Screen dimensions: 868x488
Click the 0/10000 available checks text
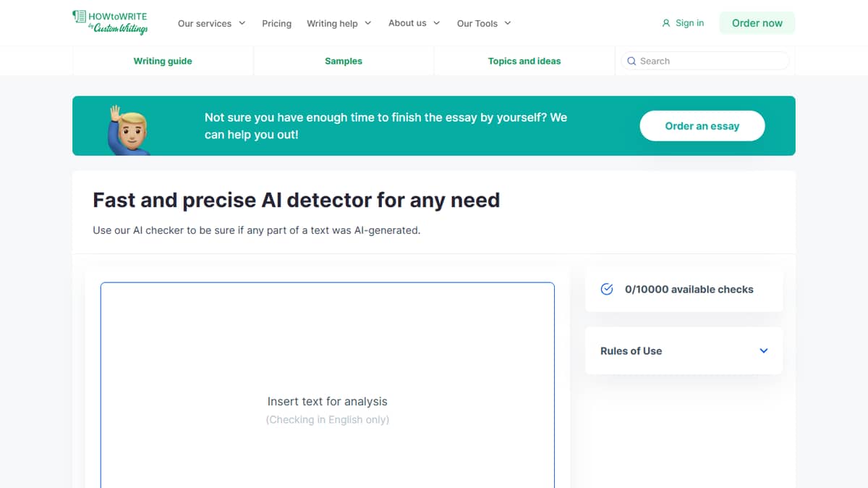tap(689, 289)
